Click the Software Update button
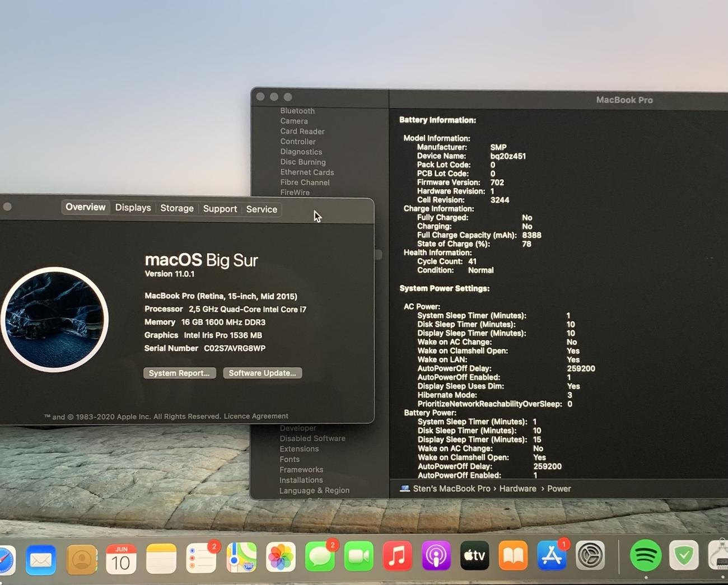Viewport: 728px width, 585px height. tap(262, 373)
